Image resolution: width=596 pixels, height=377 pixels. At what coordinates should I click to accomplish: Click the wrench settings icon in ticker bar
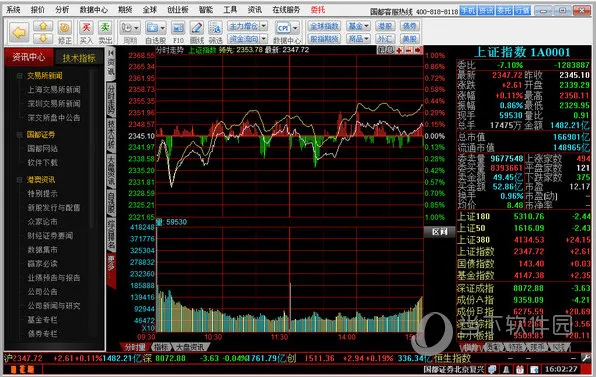tap(585, 358)
